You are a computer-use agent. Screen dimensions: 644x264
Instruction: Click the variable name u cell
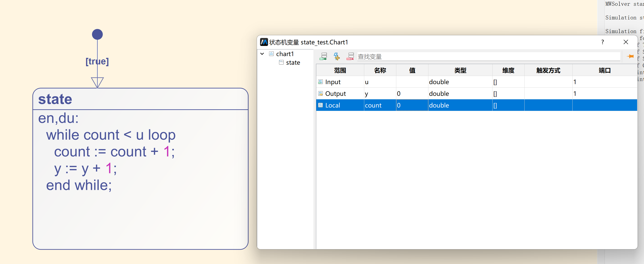pos(380,82)
